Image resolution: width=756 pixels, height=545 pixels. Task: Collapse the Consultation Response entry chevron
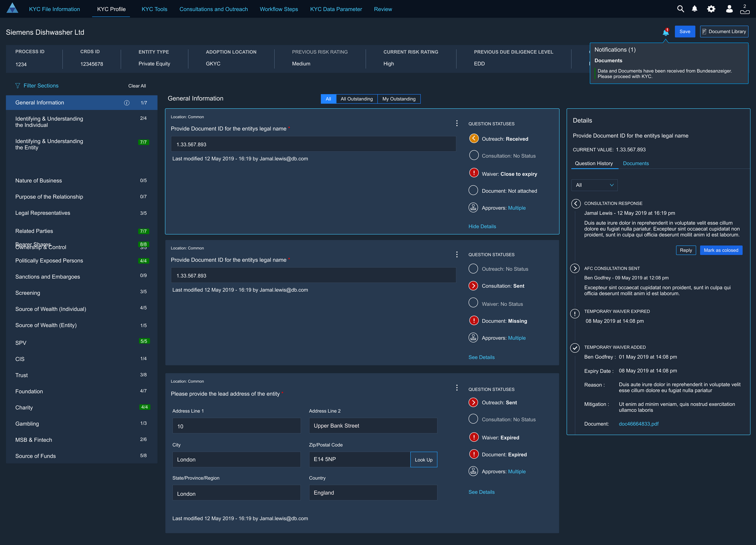(x=576, y=203)
